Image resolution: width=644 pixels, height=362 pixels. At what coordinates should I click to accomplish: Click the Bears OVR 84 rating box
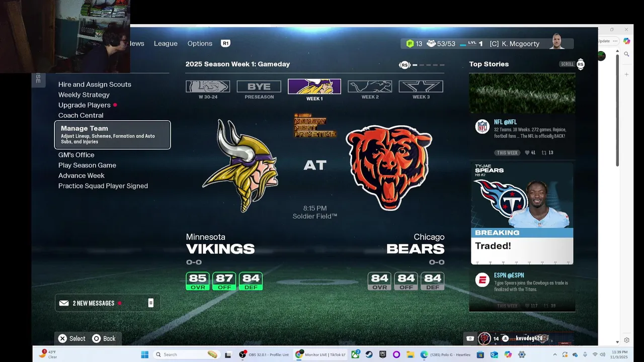[x=380, y=281]
